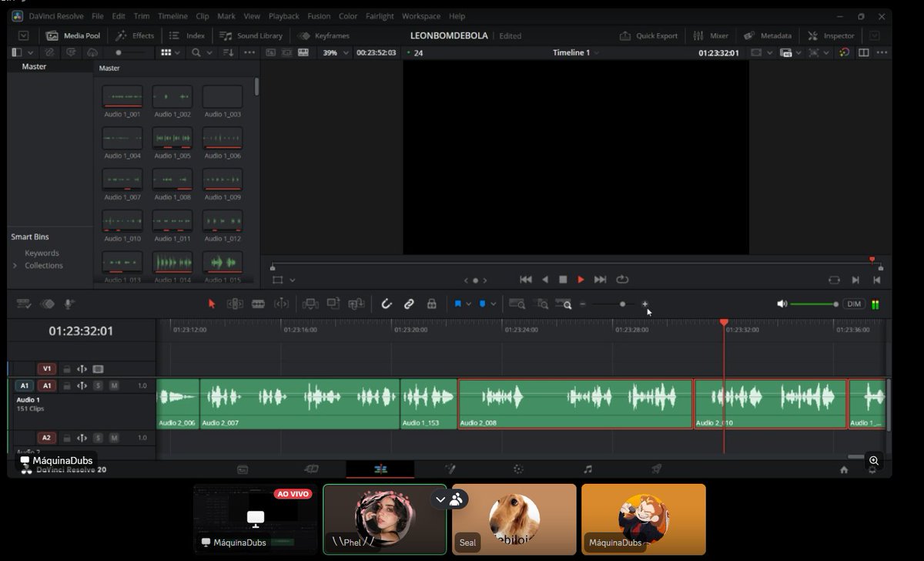924x561 pixels.
Task: Open the Fairlight menu
Action: tap(379, 15)
